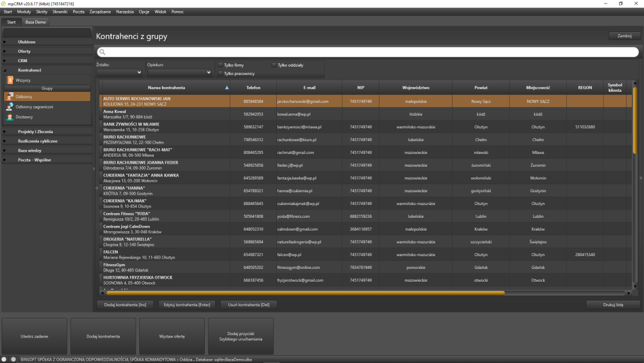The image size is (644, 363).
Task: Click the horizontal scrollbar thumb of the table
Action: click(305, 293)
